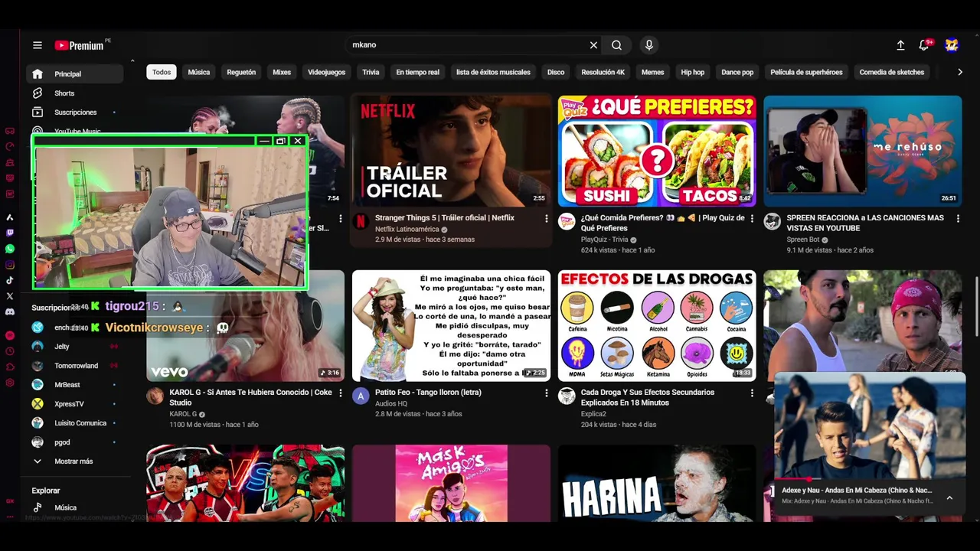
Task: Show more filter chips with right arrow
Action: [960, 72]
